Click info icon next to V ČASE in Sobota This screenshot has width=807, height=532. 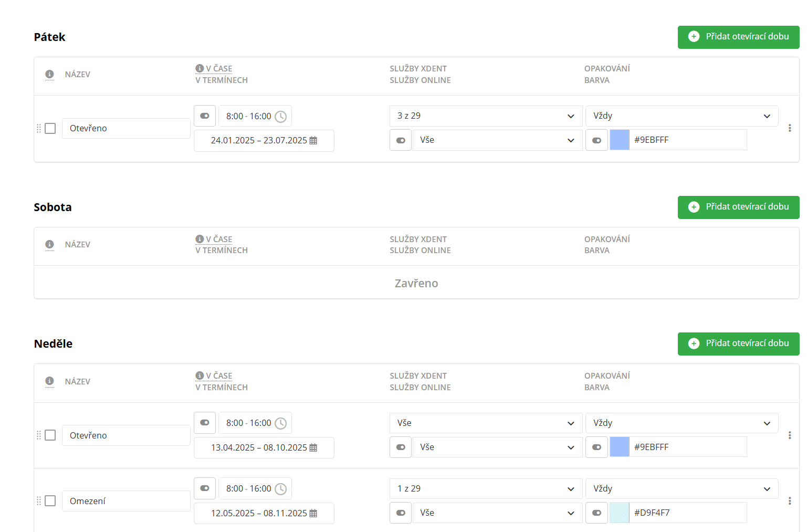click(x=200, y=239)
